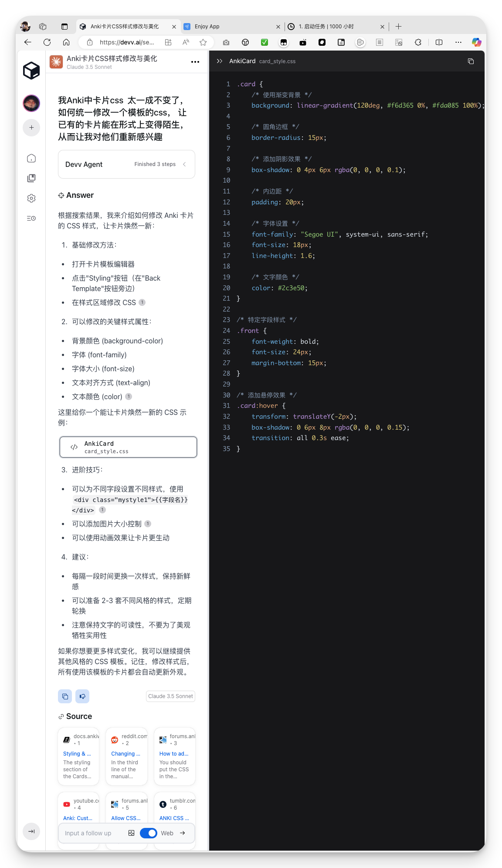Attach an image to the follow up

coord(131,833)
